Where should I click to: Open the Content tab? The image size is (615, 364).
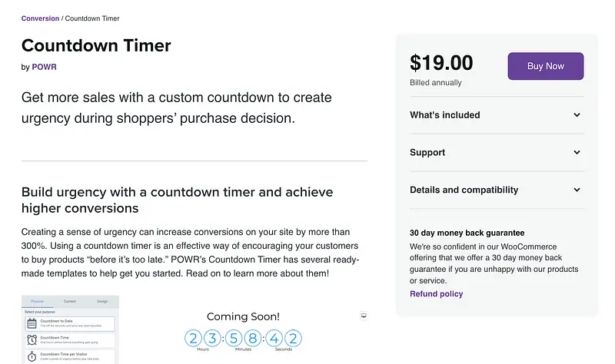click(70, 302)
